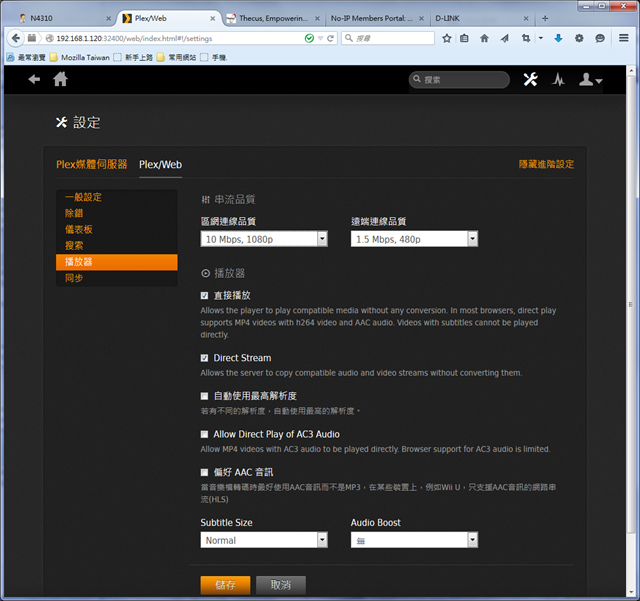Close the N4310 tab

coord(109,18)
